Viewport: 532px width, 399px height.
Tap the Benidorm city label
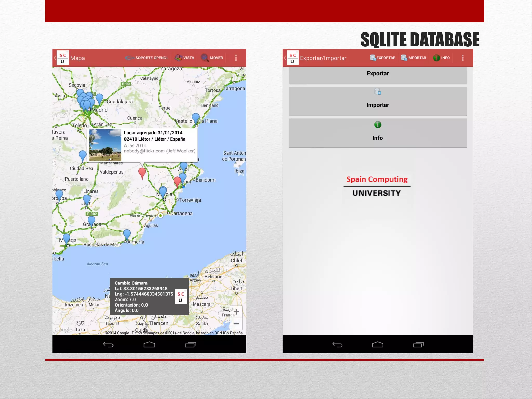(205, 180)
